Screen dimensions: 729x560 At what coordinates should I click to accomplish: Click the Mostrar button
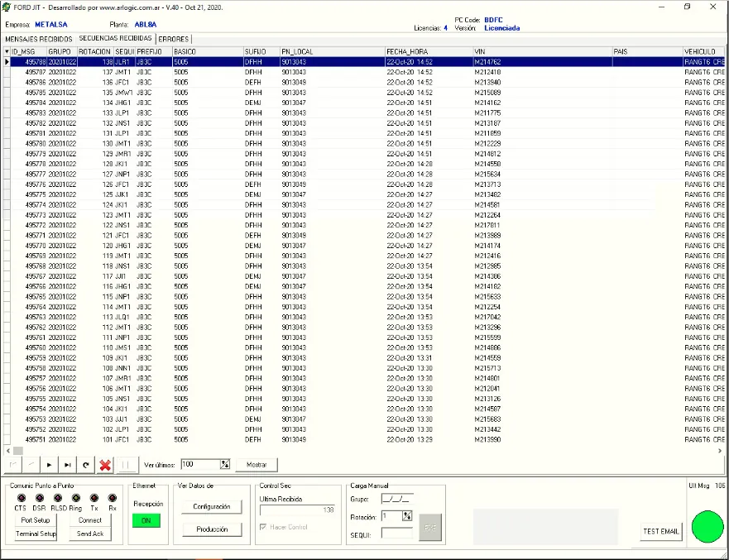coord(257,465)
